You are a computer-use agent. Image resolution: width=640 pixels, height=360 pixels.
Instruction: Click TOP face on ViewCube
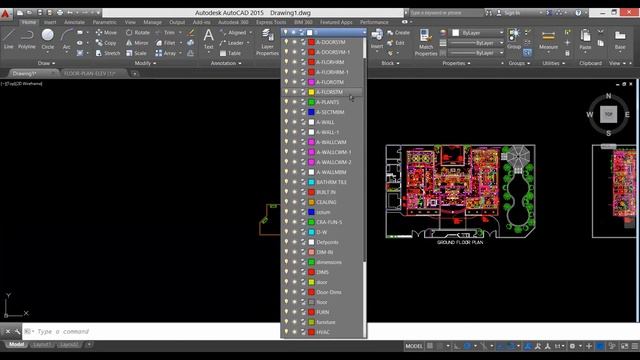point(608,114)
